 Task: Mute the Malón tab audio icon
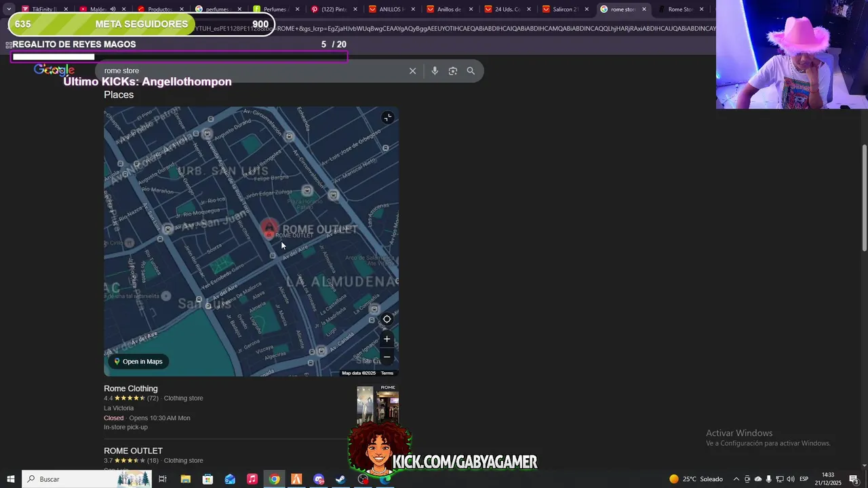[113, 9]
